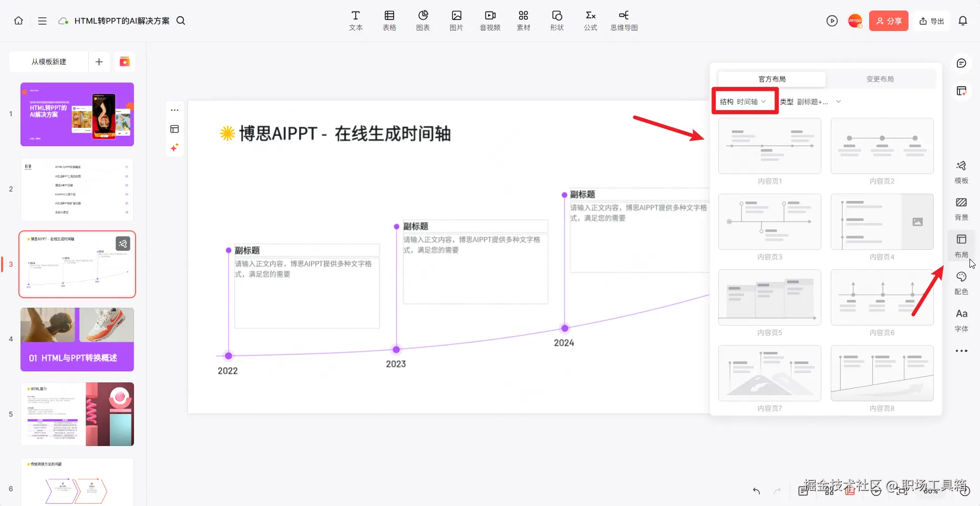Screen dimensions: 980x506
Task: Click the 副标题 heading above 2023
Action: 416,226
